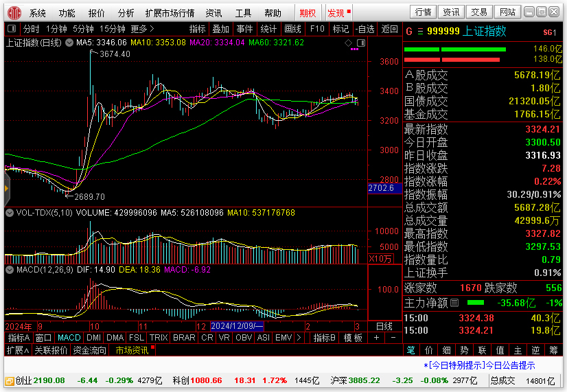Image resolution: width=567 pixels, height=392 pixels.
Task: Open the 扩展市场行情 menu
Action: [170, 13]
